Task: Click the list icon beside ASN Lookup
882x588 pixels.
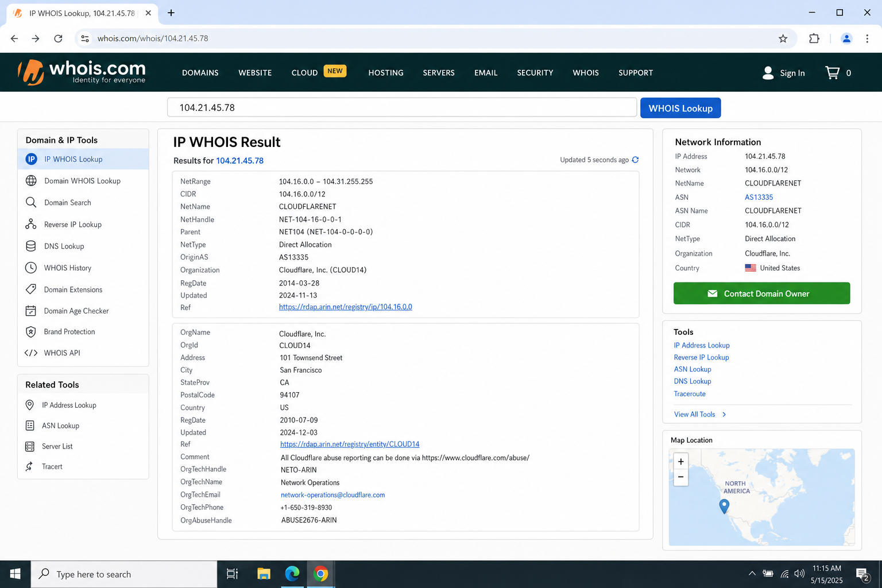Action: [30, 425]
